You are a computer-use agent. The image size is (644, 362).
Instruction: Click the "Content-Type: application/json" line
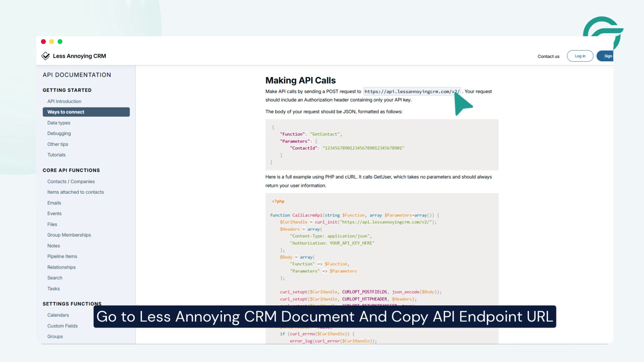click(331, 236)
